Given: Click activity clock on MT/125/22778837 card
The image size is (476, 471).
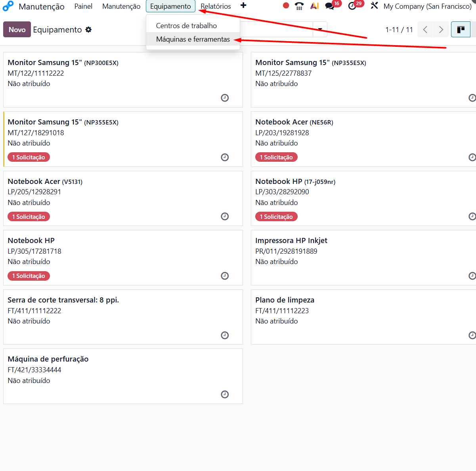Looking at the screenshot, I should (472, 98).
